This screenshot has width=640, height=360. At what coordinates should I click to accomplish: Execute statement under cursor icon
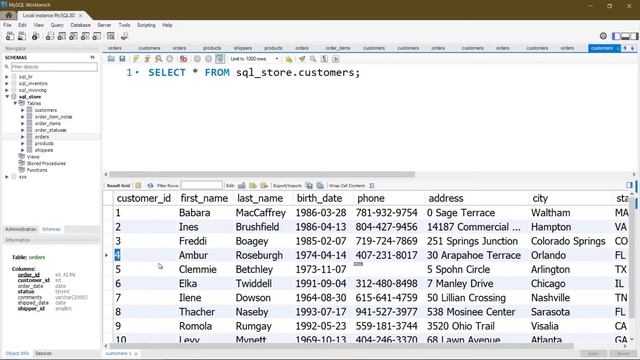click(147, 59)
